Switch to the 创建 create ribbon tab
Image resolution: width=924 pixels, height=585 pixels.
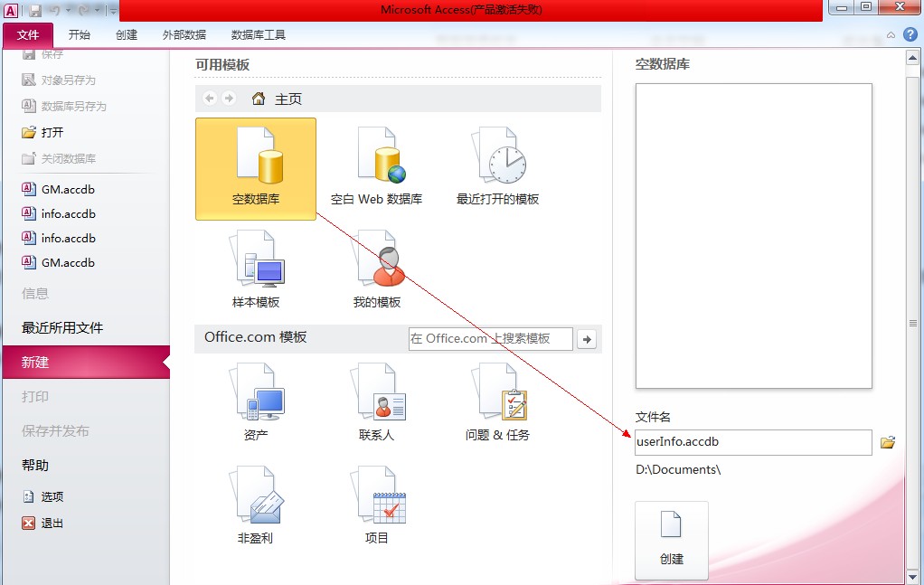pyautogui.click(x=126, y=34)
